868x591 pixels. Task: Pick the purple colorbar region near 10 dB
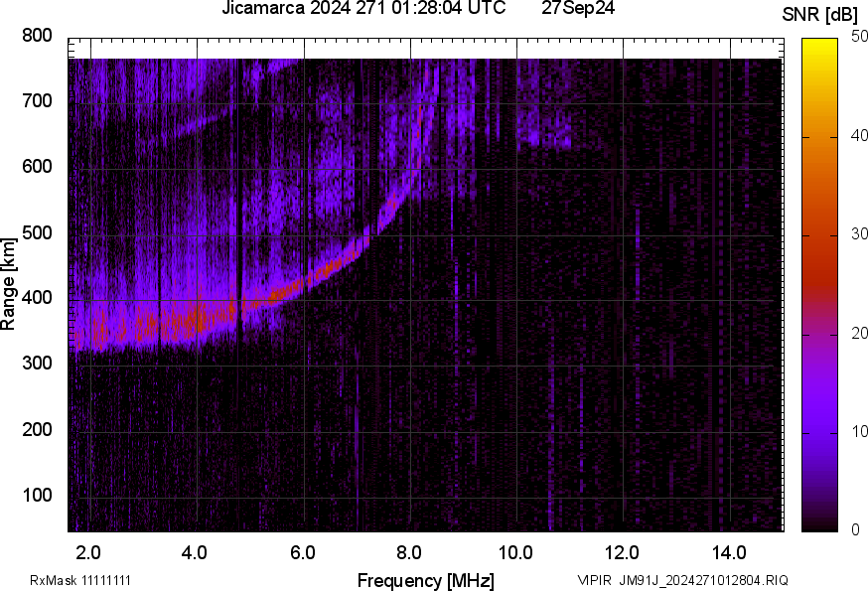tap(819, 432)
